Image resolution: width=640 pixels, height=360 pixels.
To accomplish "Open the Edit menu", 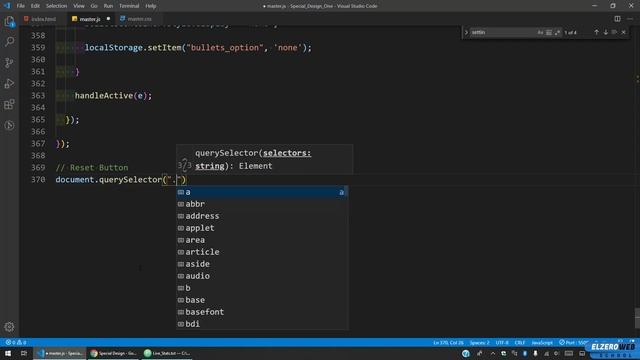I will click(35, 6).
